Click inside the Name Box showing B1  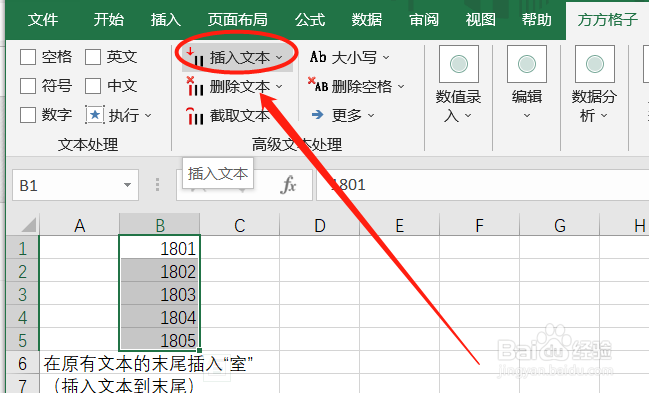pos(66,185)
